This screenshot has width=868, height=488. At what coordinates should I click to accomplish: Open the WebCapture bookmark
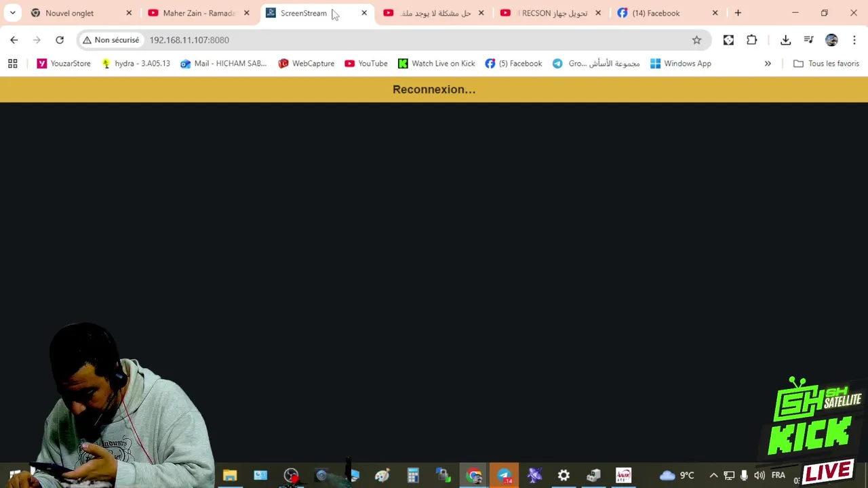307,64
